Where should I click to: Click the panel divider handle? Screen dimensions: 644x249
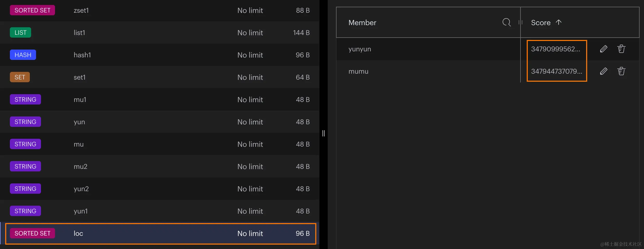coord(323,133)
